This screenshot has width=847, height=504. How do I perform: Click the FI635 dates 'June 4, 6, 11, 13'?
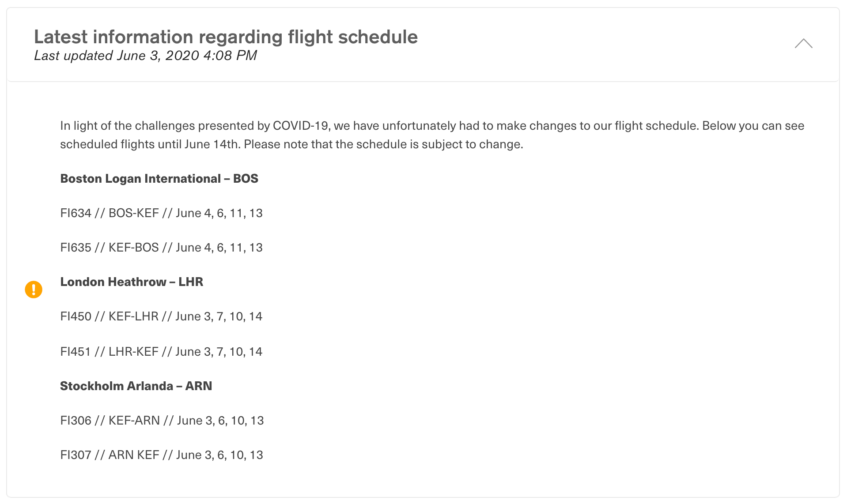point(219,248)
